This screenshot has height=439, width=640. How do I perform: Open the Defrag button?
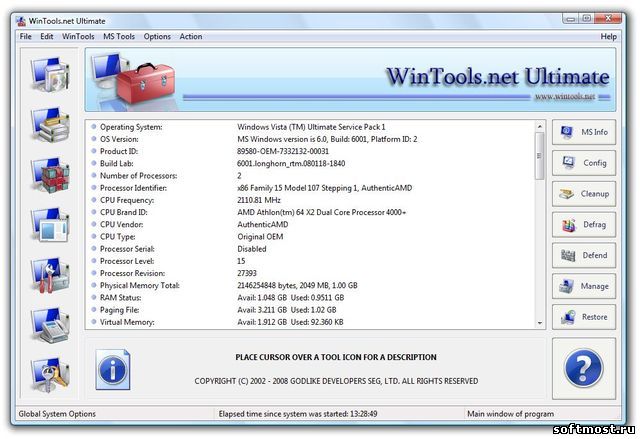pos(584,224)
